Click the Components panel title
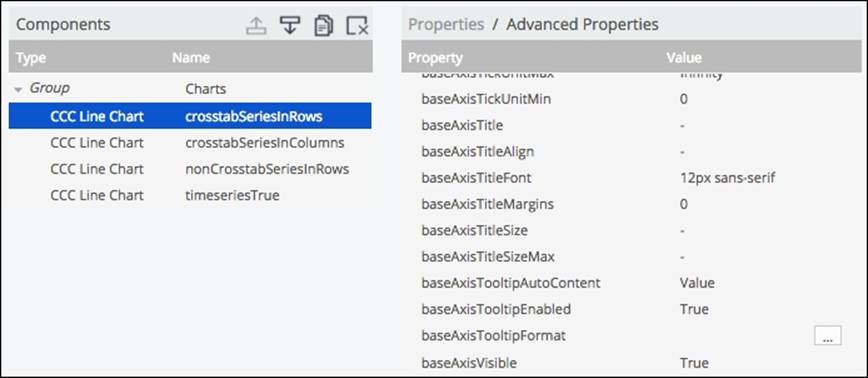Viewport: 868px width, 378px height. coord(63,24)
